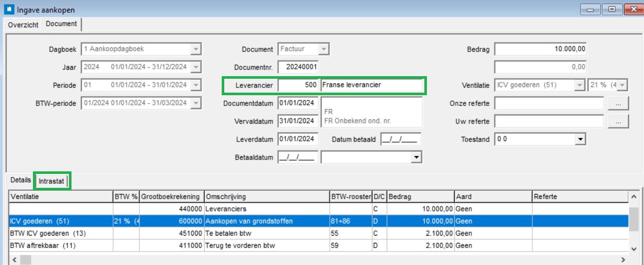Minimize the Ingave aankopen window
644x265 pixels.
coord(591,9)
